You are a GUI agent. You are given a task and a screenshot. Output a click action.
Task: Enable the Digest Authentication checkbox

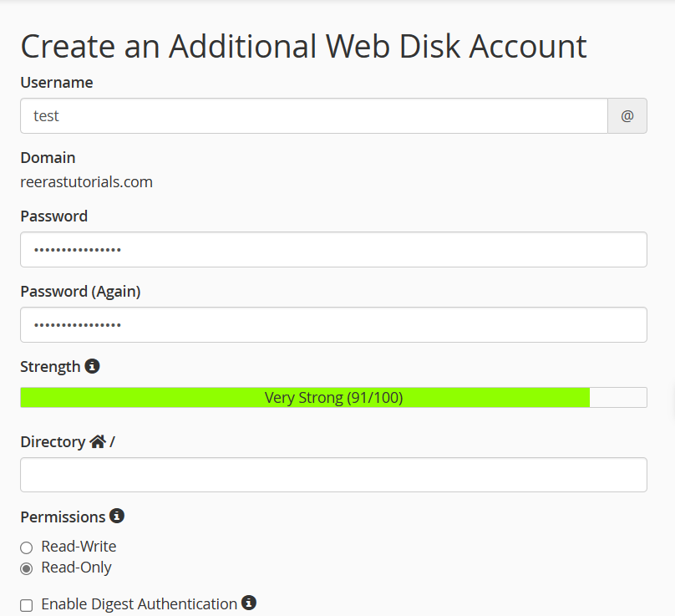pyautogui.click(x=27, y=605)
